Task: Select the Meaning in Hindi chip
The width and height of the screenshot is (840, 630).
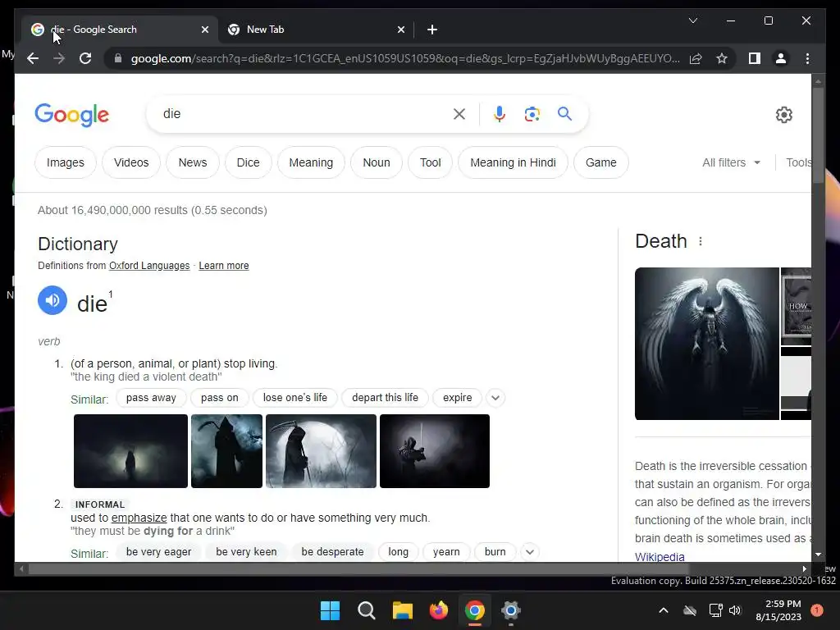Action: pyautogui.click(x=514, y=162)
